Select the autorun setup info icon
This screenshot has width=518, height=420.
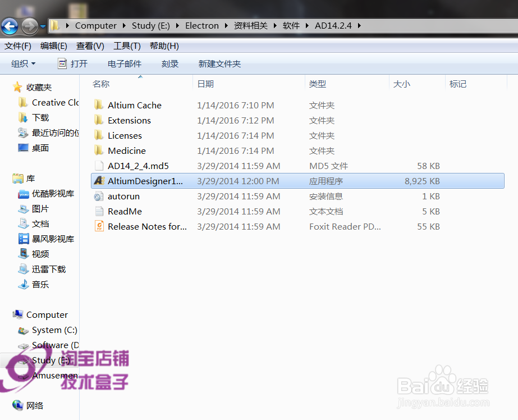(98, 197)
